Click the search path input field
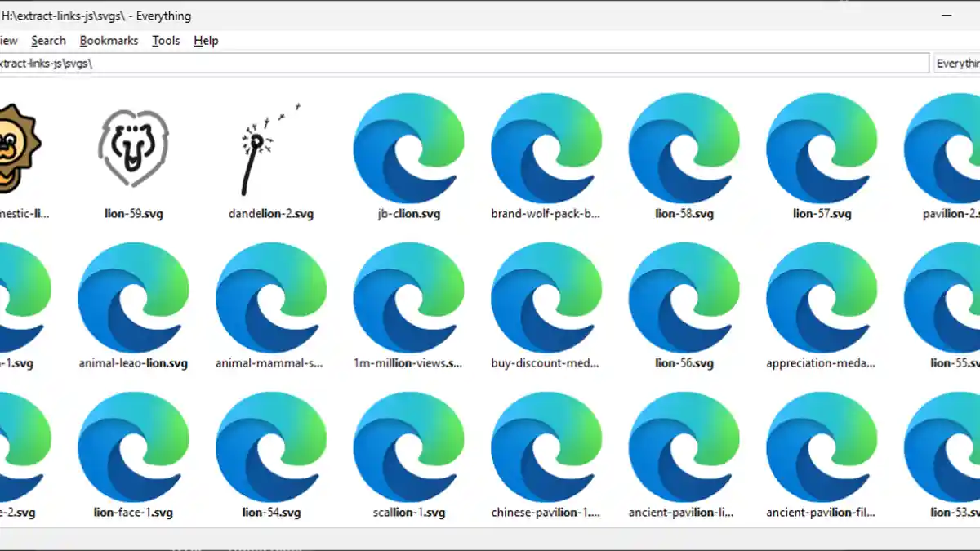The width and height of the screenshot is (980, 551). [457, 64]
